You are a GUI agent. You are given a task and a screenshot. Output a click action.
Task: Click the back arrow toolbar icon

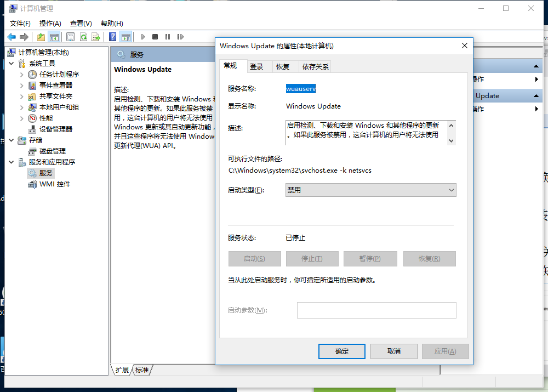[x=12, y=37]
